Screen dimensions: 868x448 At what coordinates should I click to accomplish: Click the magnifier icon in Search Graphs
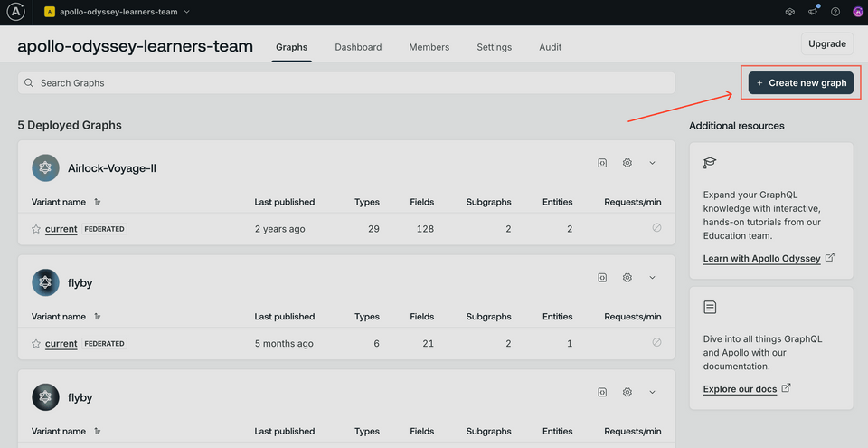pos(29,83)
